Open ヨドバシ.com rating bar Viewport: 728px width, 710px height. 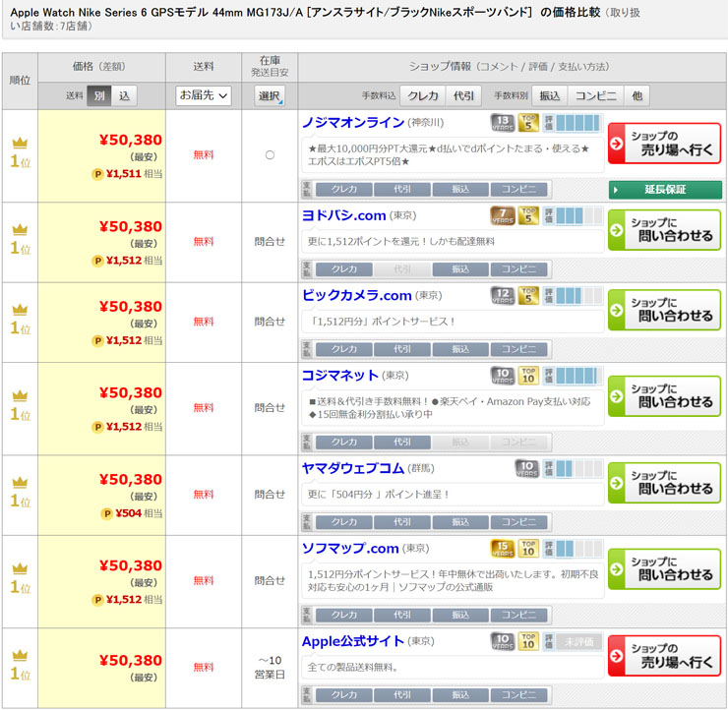(x=573, y=215)
